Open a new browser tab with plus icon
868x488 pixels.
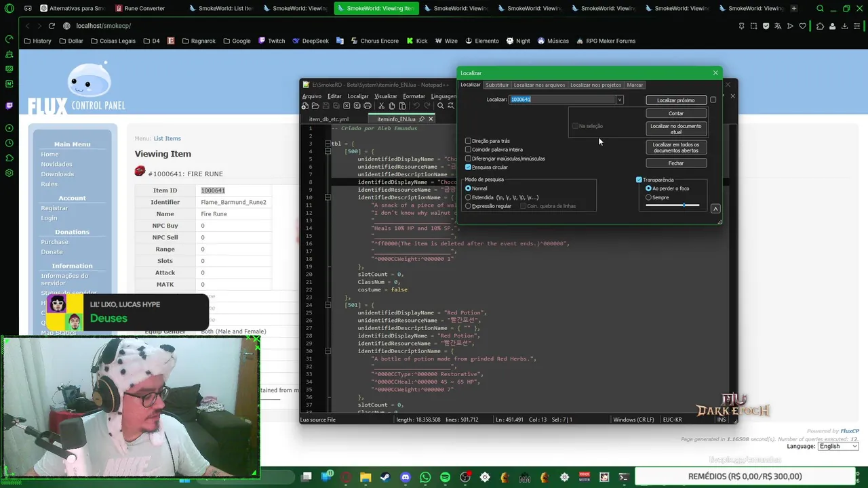coord(794,9)
